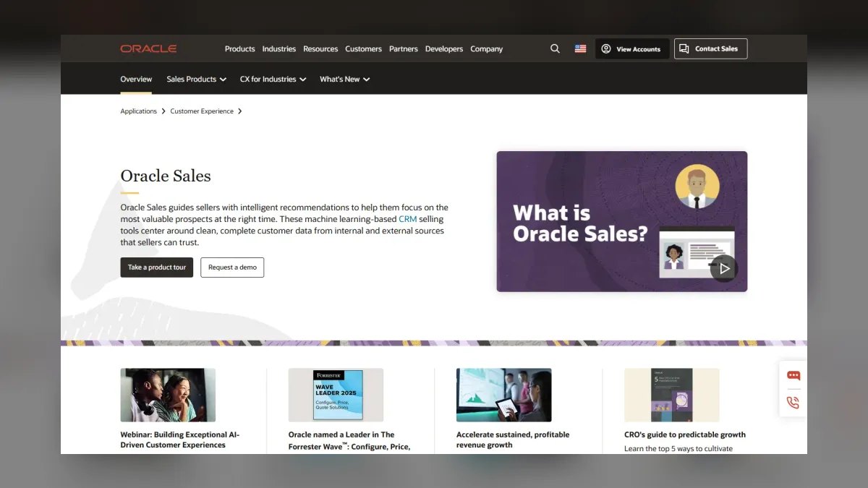868x488 pixels.
Task: Click the phone call icon at right edge
Action: pyautogui.click(x=793, y=403)
